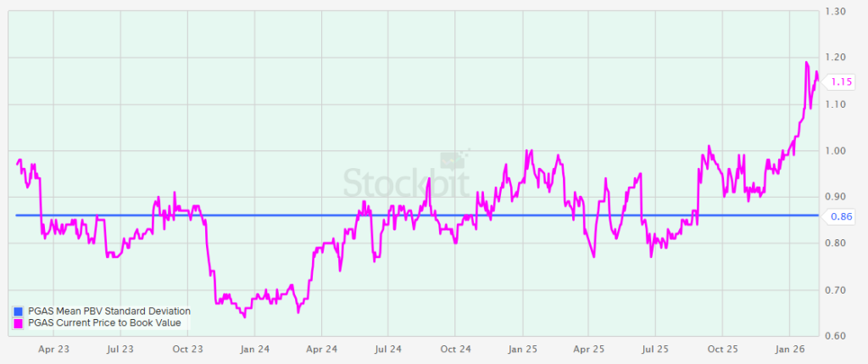Viewport: 868px width, 364px height.
Task: Click the pink 1.15 current value tag
Action: tap(841, 81)
